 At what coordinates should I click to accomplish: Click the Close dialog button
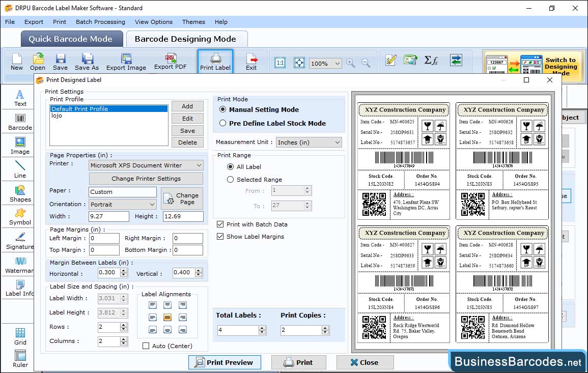(365, 362)
